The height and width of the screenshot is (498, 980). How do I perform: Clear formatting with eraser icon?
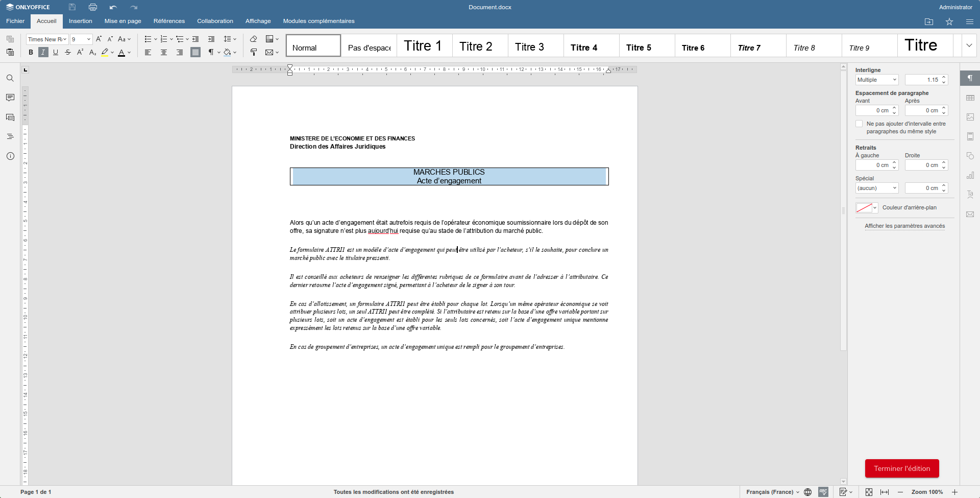coord(253,39)
